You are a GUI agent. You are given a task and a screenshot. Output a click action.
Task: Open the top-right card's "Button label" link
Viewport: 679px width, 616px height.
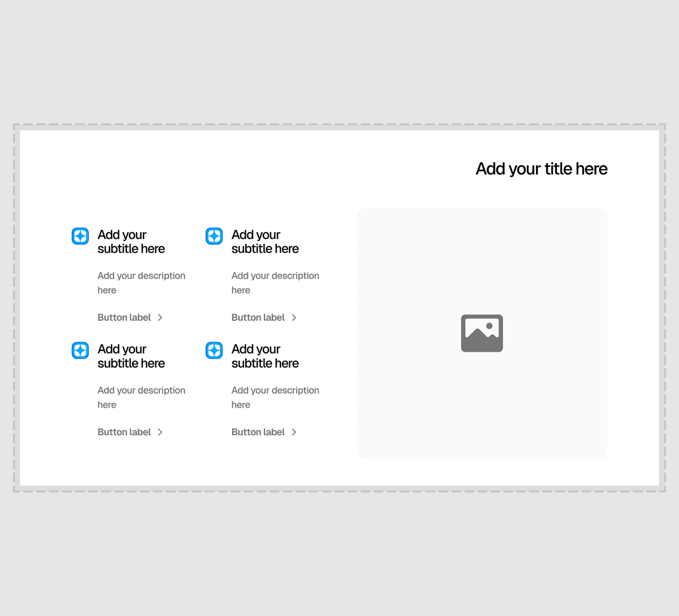258,317
